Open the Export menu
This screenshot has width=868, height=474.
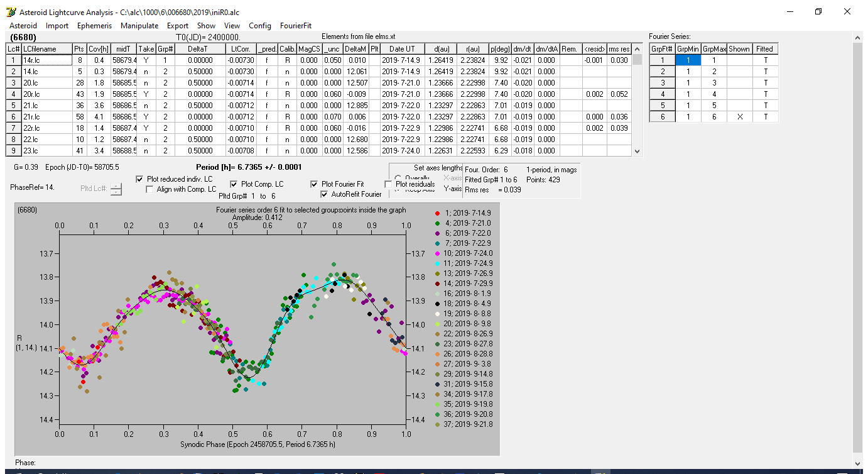(178, 26)
